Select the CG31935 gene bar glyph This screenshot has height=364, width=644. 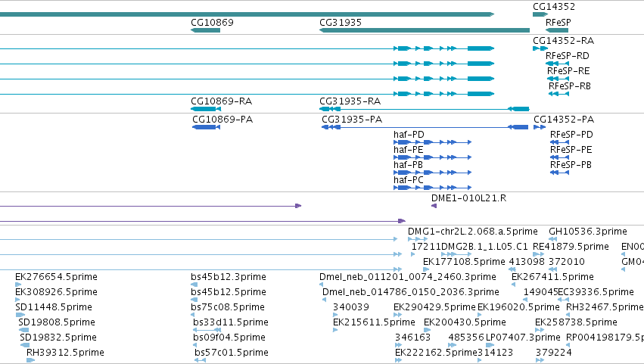pyautogui.click(x=425, y=30)
